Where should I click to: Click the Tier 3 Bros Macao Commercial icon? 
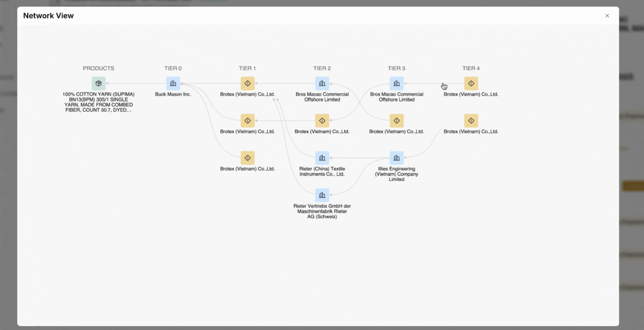[x=396, y=84]
